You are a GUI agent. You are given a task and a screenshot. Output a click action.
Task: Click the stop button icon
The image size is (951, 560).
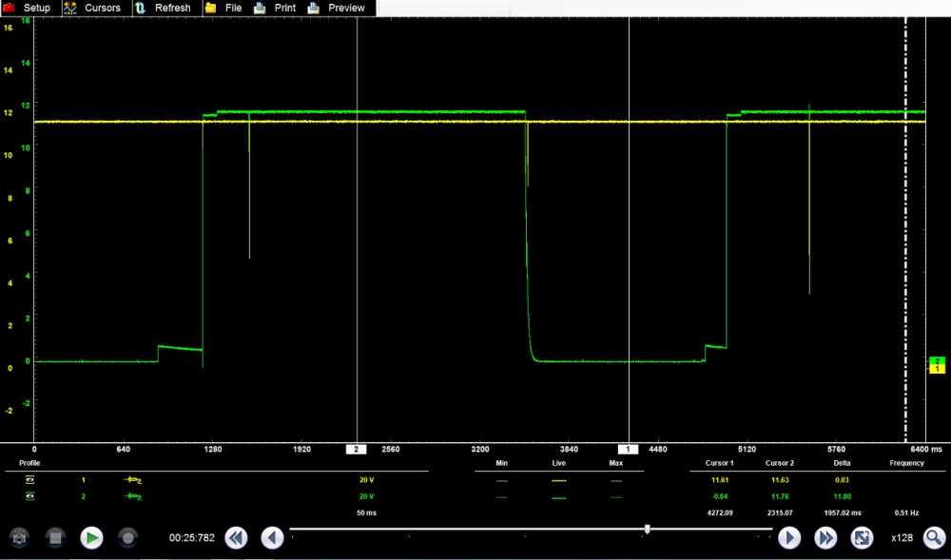click(54, 538)
